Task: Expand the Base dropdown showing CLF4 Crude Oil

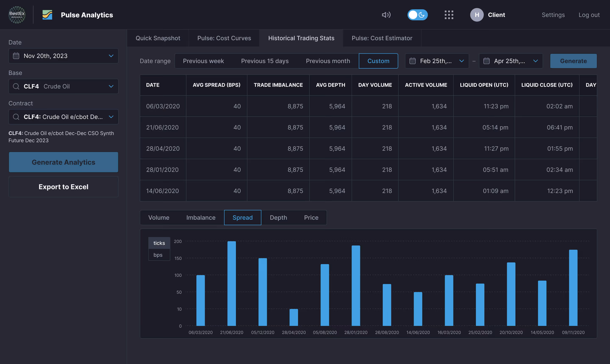Action: 111,86
